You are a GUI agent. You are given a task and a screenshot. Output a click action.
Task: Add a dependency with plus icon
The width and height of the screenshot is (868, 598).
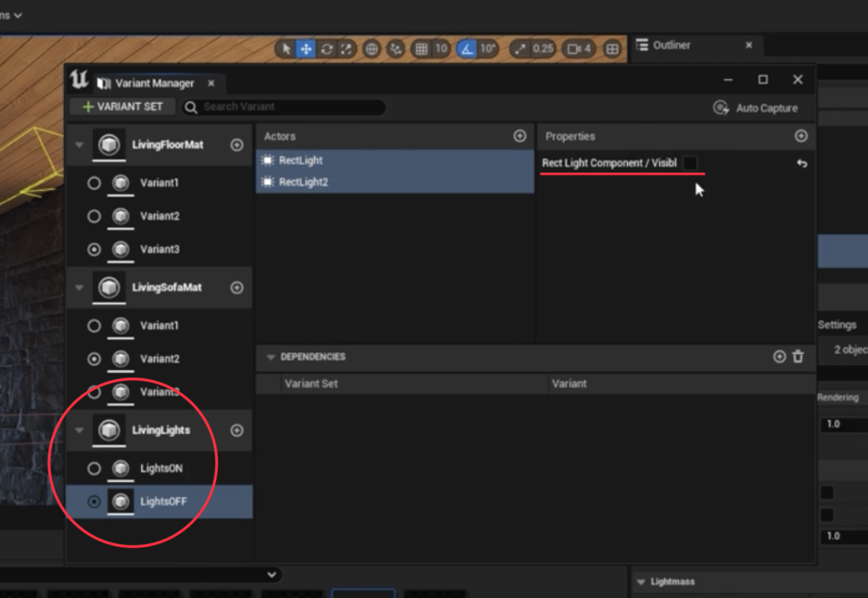[779, 357]
